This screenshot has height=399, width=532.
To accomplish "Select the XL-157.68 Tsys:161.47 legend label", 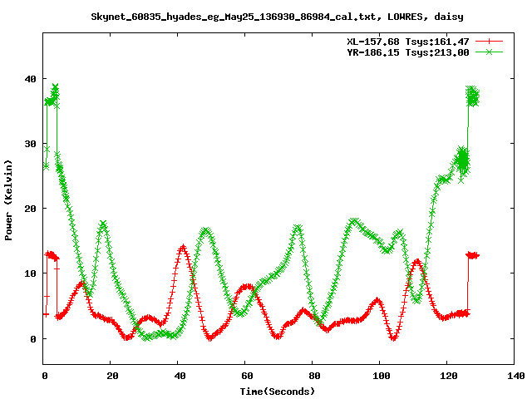I will coord(408,42).
